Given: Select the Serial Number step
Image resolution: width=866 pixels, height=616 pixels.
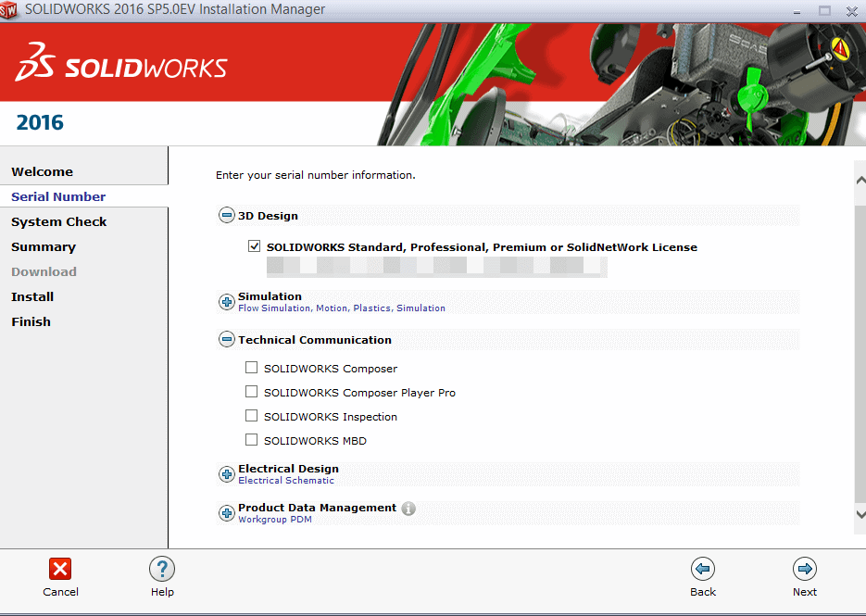Looking at the screenshot, I should [58, 196].
